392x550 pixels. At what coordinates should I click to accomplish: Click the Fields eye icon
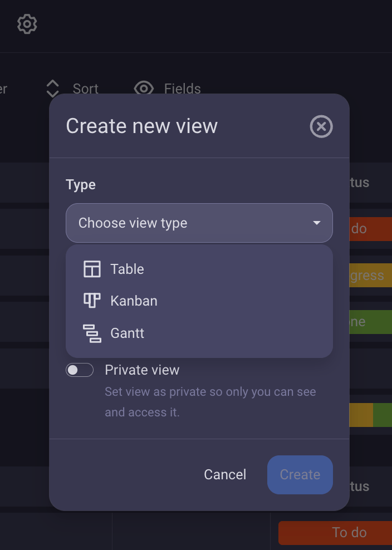coord(144,89)
